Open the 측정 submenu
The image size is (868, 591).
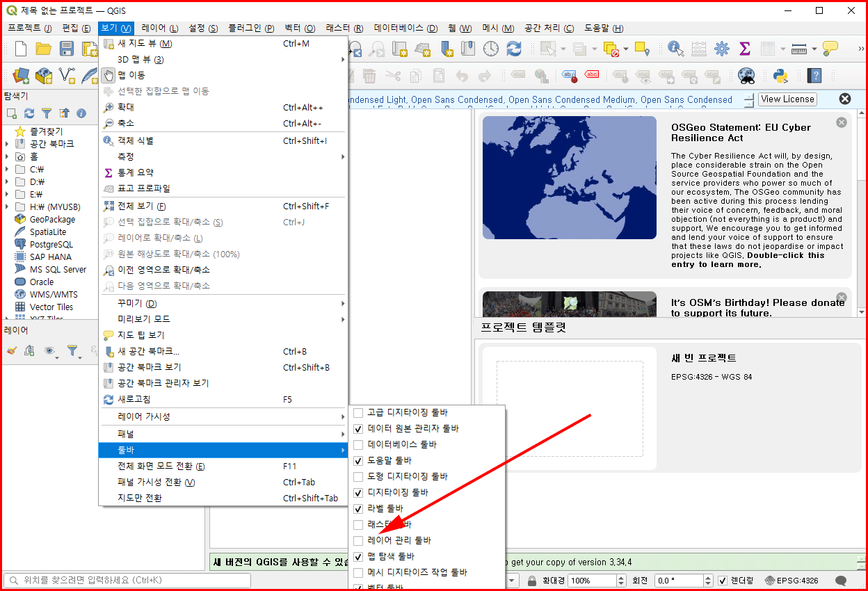(223, 156)
